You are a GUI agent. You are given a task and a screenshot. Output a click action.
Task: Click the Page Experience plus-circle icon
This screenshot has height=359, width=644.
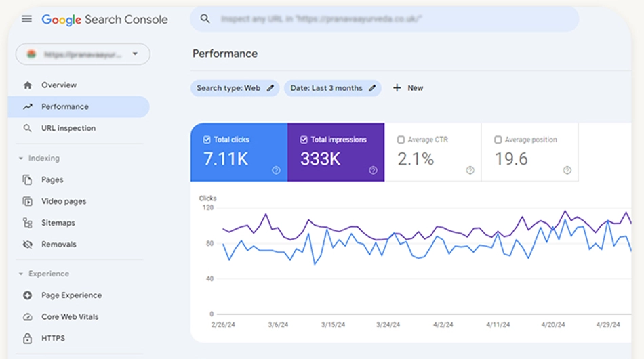28,295
